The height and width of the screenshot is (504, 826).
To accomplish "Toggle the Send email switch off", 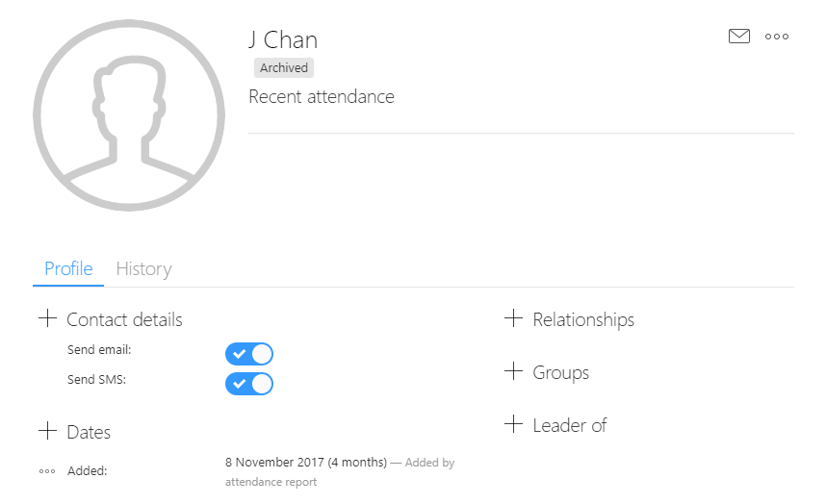I will tap(249, 354).
